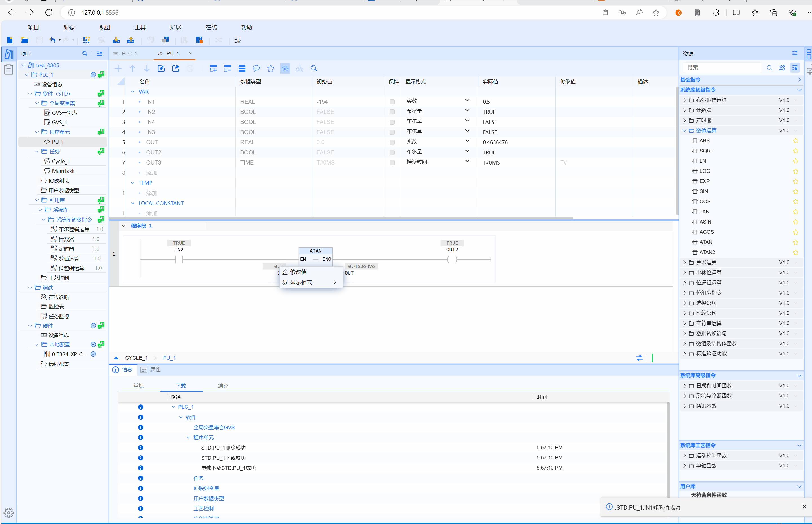The width and height of the screenshot is (812, 524).
Task: Click the resource search input field
Action: 721,68
